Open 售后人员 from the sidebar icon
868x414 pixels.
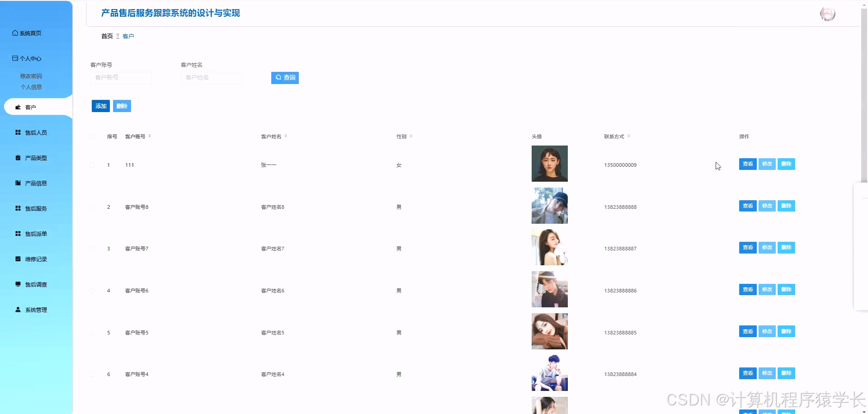18,132
